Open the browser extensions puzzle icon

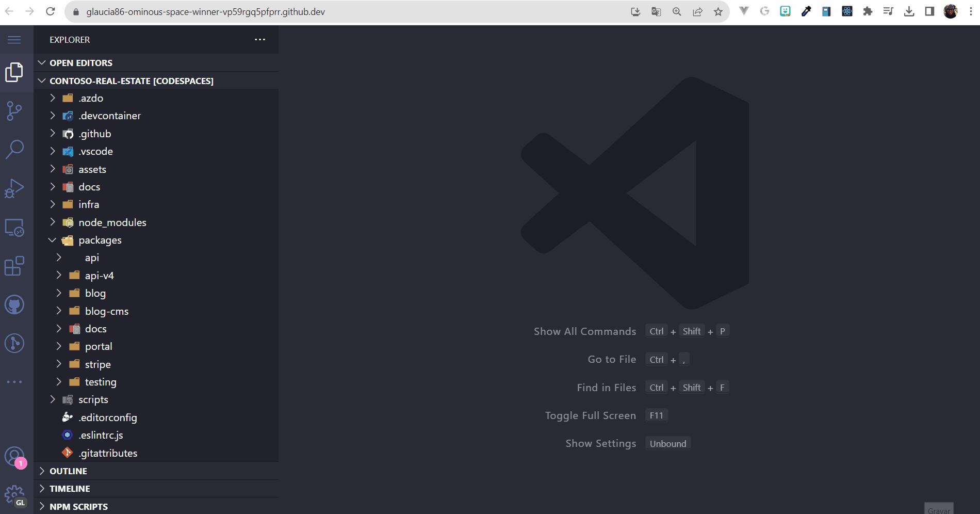[868, 11]
